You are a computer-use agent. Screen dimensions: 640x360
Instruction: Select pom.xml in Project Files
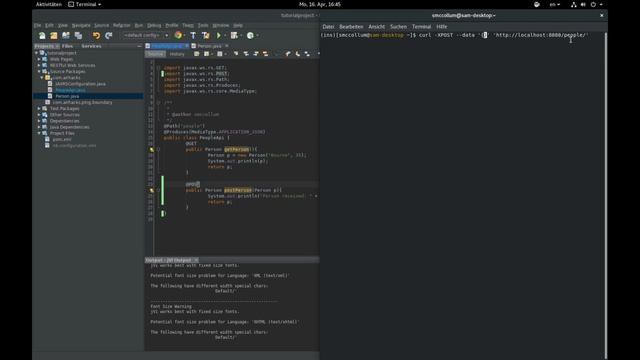(x=62, y=139)
